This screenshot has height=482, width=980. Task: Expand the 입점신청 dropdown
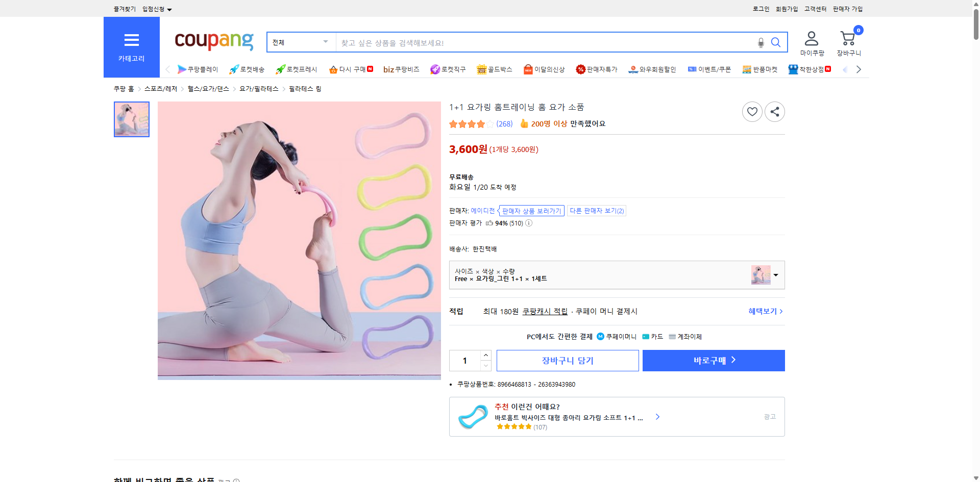[x=156, y=9]
